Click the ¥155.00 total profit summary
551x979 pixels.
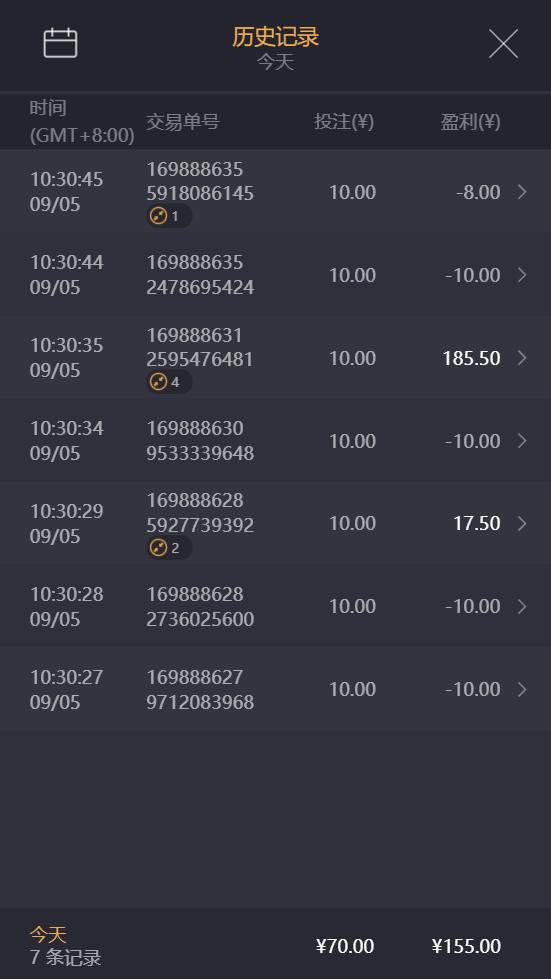click(466, 946)
